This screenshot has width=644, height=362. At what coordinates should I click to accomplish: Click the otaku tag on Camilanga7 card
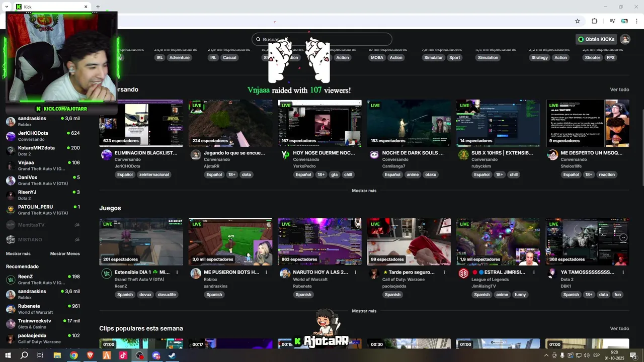431,174
